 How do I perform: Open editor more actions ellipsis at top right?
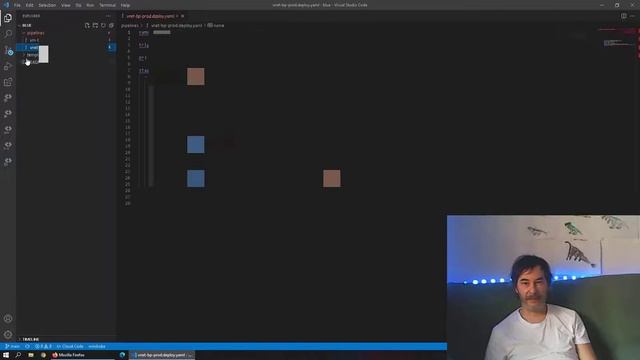633,16
